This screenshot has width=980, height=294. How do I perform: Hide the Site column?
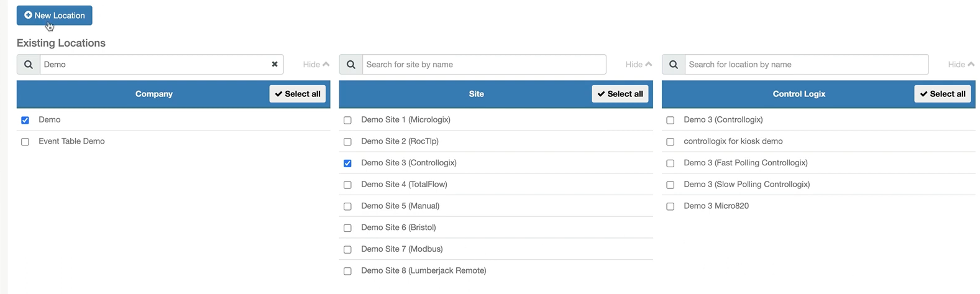(x=639, y=65)
